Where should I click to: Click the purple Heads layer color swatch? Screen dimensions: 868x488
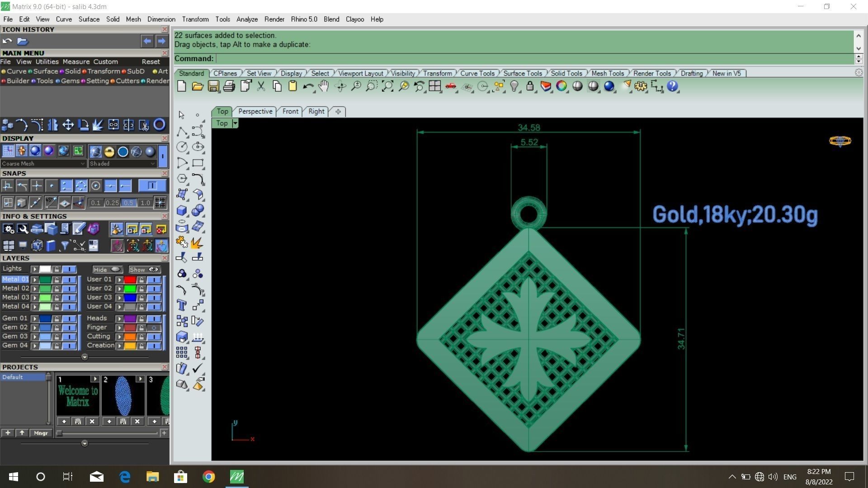coord(130,319)
